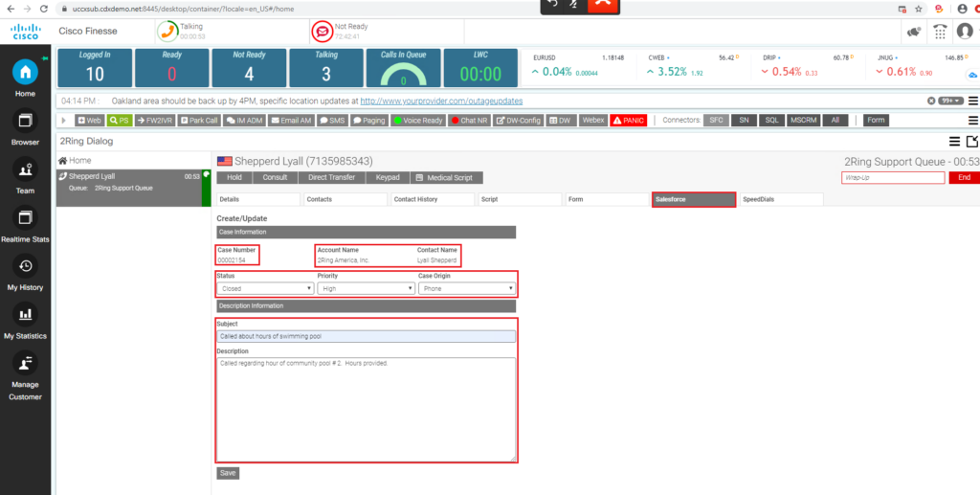The height and width of the screenshot is (495, 980).
Task: Open the outage updates link
Action: pos(442,101)
